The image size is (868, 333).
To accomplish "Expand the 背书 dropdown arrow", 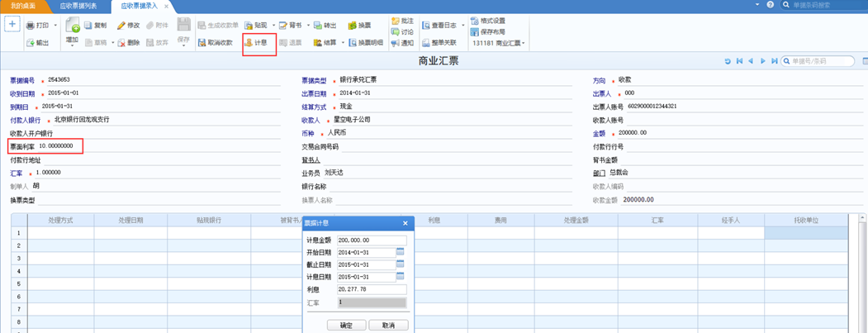I will point(308,26).
